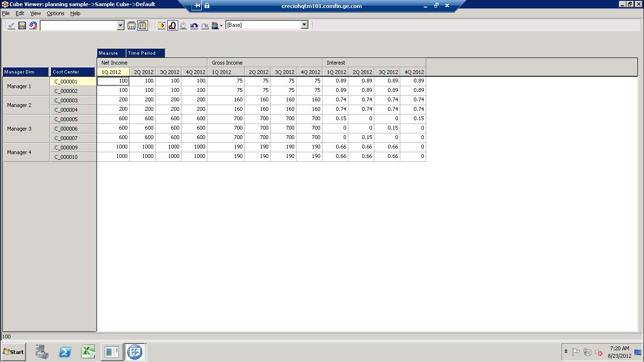Open Excel from the taskbar

point(88,352)
